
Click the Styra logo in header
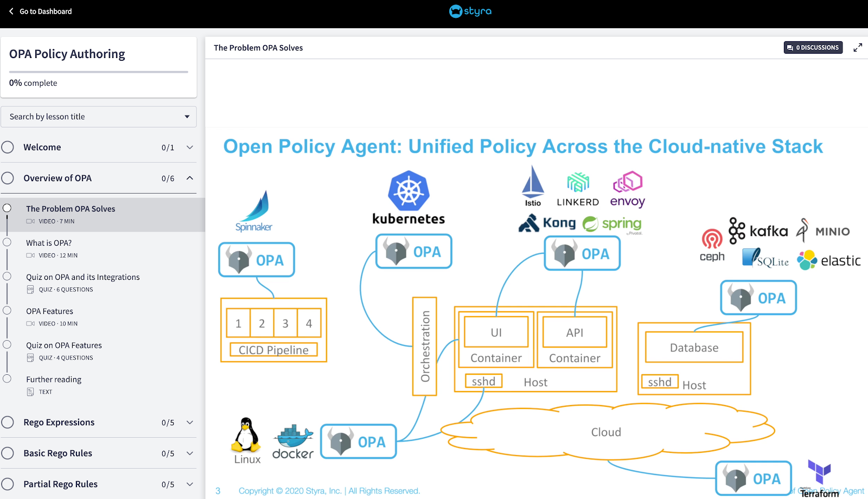(x=470, y=11)
